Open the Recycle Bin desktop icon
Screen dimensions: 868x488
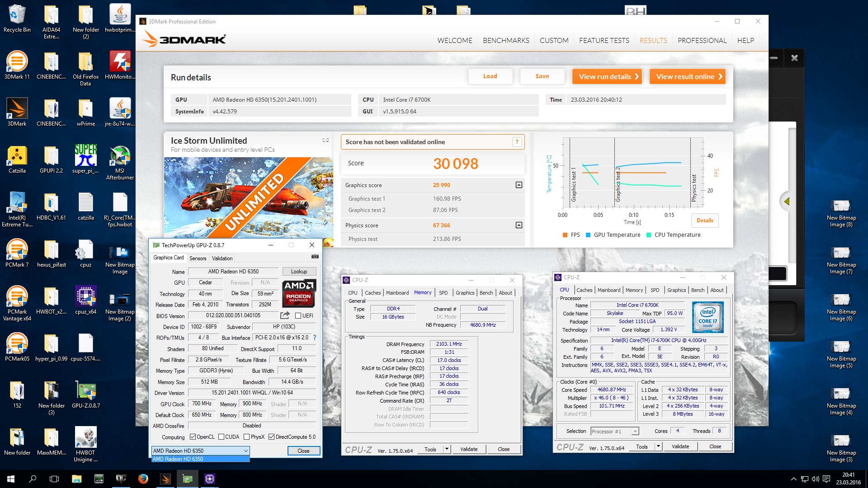pos(17,19)
